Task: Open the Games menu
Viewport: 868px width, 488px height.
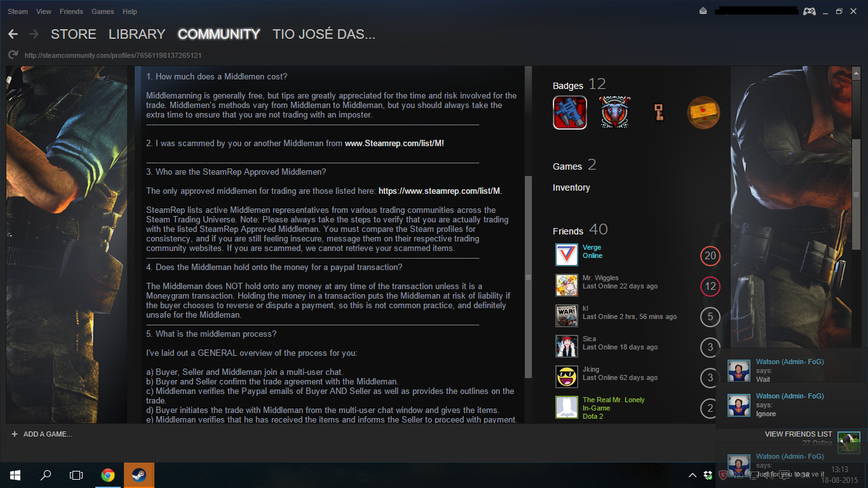Action: (103, 11)
